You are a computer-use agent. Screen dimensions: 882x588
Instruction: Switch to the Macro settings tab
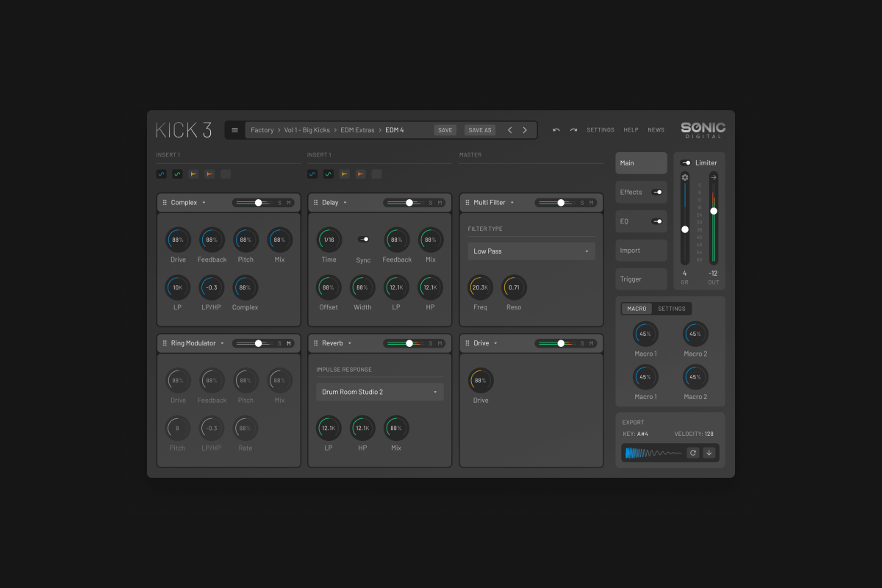coord(671,309)
